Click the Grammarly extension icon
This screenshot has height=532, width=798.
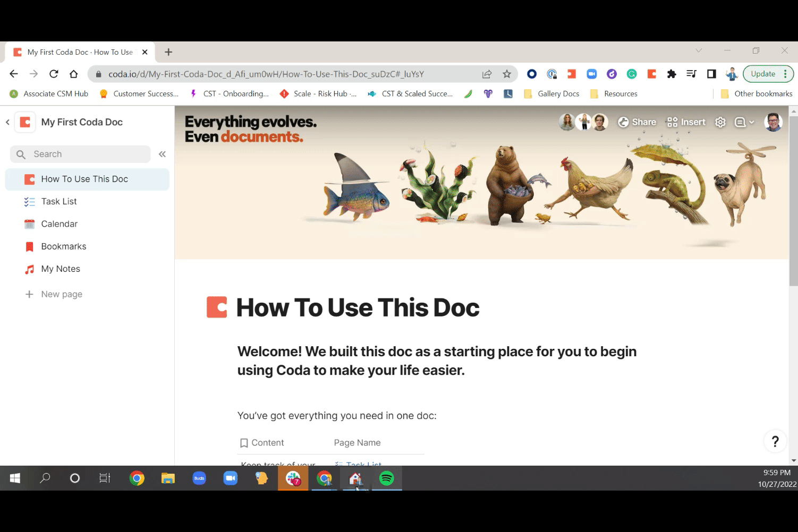pyautogui.click(x=632, y=74)
